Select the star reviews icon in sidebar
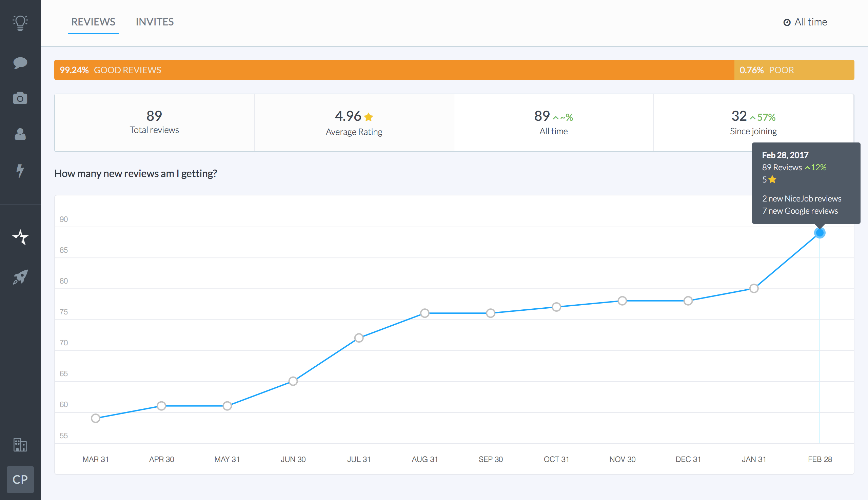 pyautogui.click(x=20, y=237)
